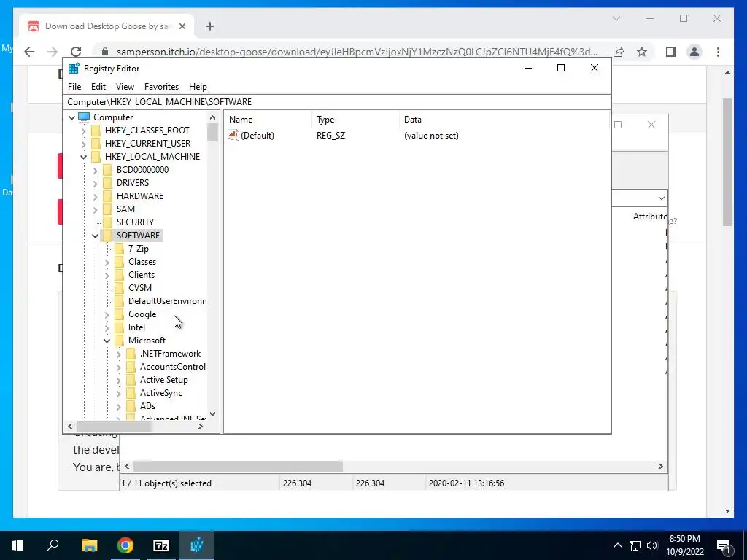Switch to 7-Zip from taskbar

coord(161,545)
